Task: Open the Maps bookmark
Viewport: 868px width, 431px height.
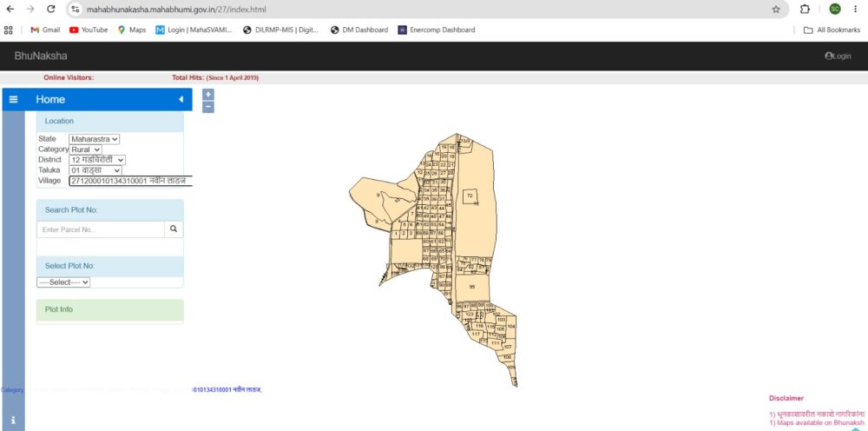Action: [x=132, y=30]
